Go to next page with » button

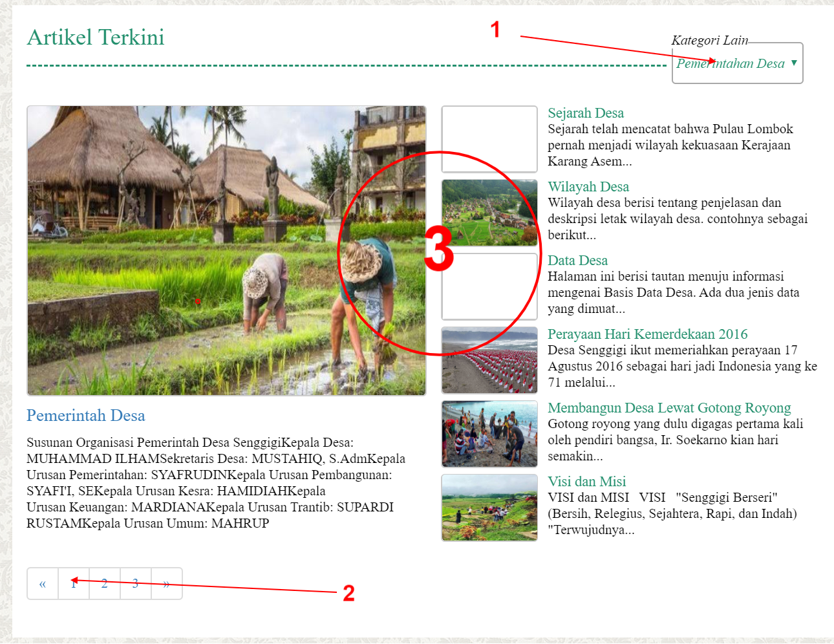(x=167, y=584)
